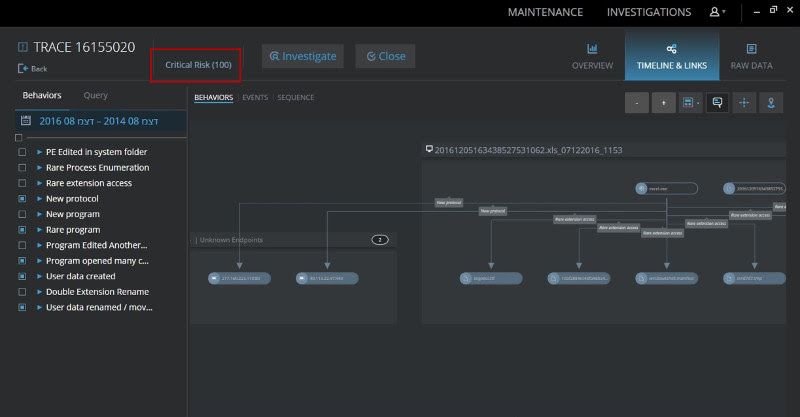Click the Investigate button
Image resolution: width=800 pixels, height=417 pixels.
[303, 56]
